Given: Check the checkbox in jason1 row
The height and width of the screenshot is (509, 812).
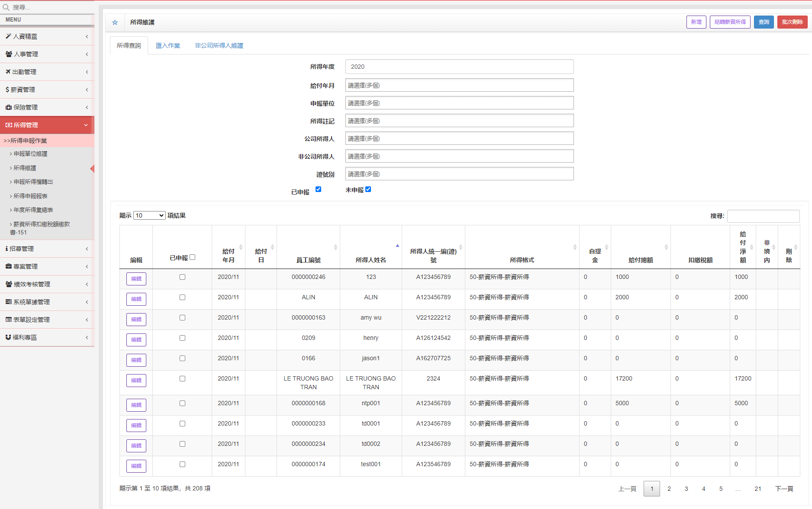Looking at the screenshot, I should 182,359.
